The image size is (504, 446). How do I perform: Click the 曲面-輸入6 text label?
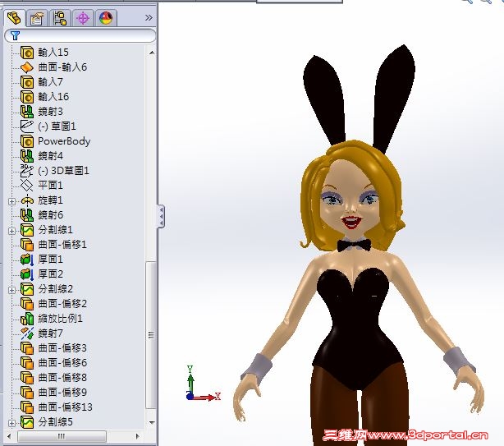[62, 67]
